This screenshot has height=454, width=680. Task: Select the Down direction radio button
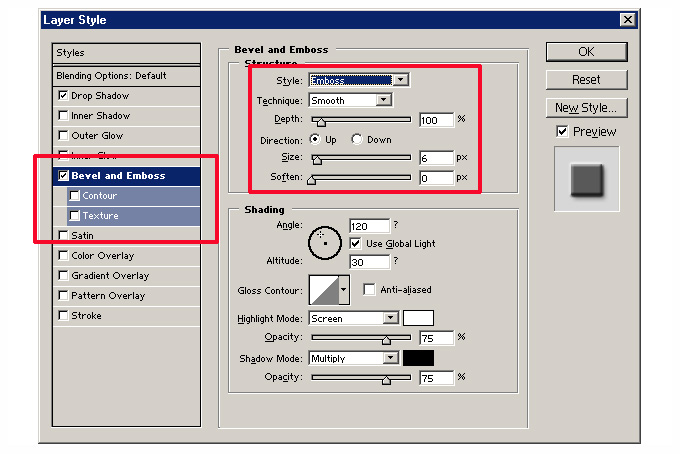click(x=357, y=140)
